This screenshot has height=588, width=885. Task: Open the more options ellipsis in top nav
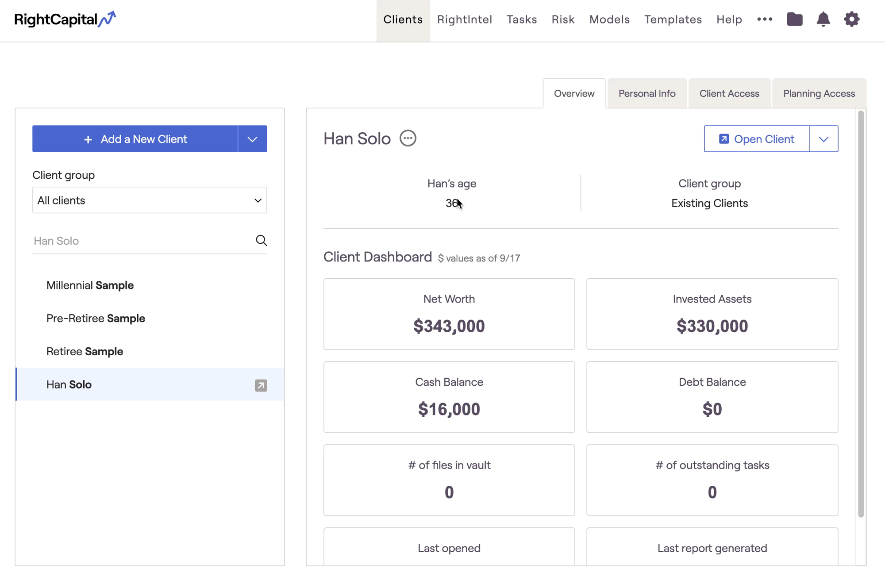765,19
